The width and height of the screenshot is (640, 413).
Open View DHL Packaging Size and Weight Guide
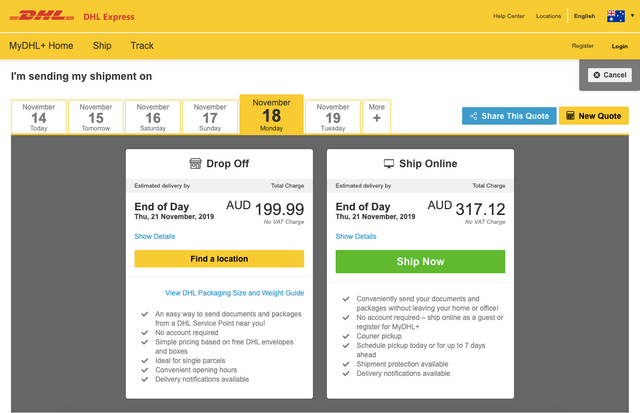click(x=235, y=293)
